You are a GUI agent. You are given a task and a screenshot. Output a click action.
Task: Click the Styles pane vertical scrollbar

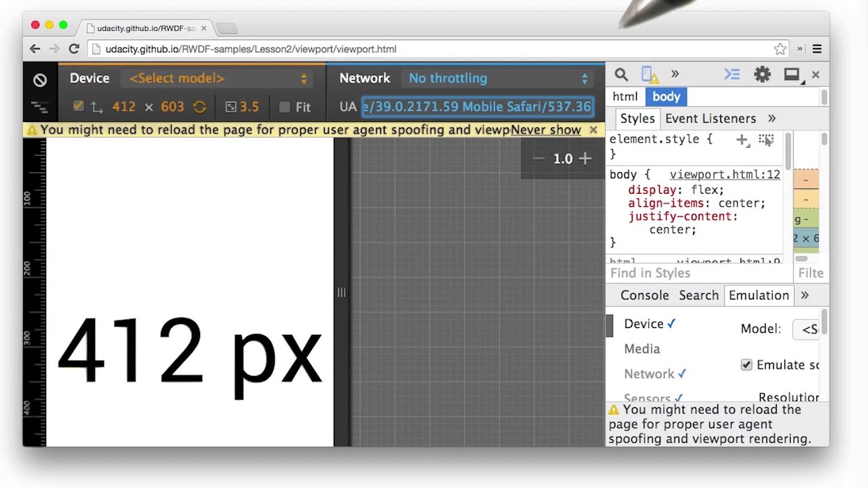pos(788,152)
